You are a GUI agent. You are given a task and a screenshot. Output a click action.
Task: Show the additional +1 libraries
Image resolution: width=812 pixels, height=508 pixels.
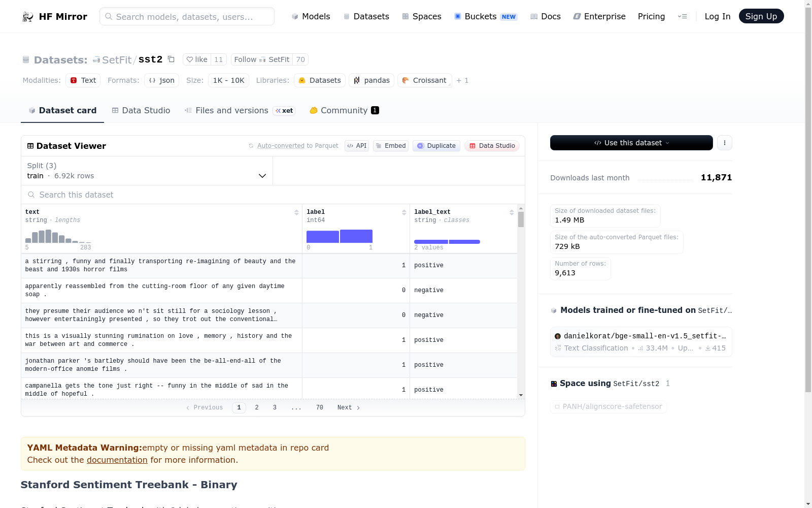[x=462, y=80]
